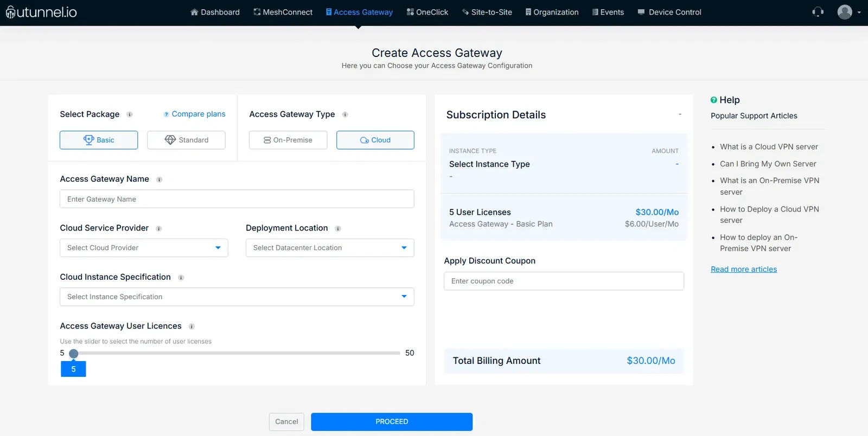Open 'What is an On-Premise VPN server' article

[x=769, y=186]
